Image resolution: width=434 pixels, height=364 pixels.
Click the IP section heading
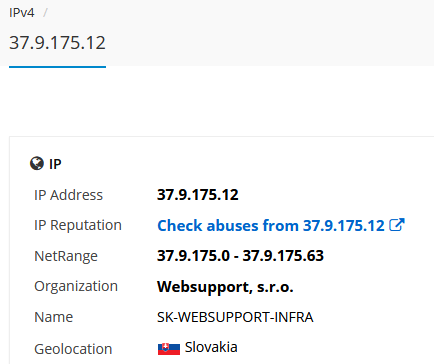(x=55, y=164)
